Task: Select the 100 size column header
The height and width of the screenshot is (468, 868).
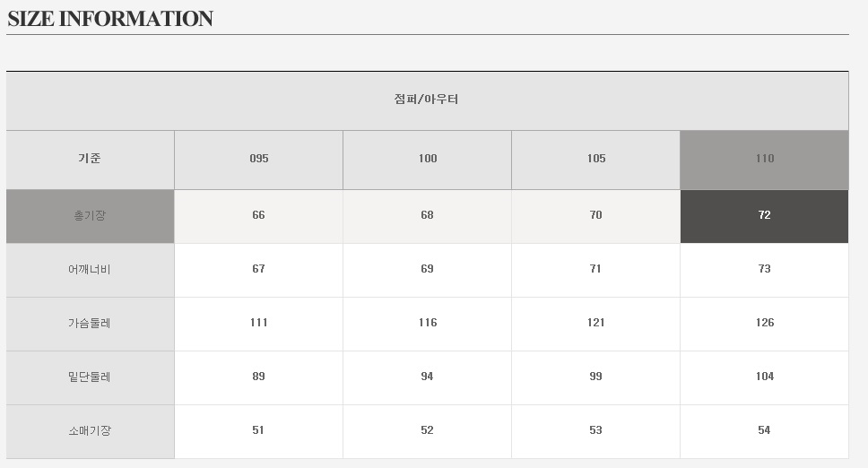Action: [428, 159]
